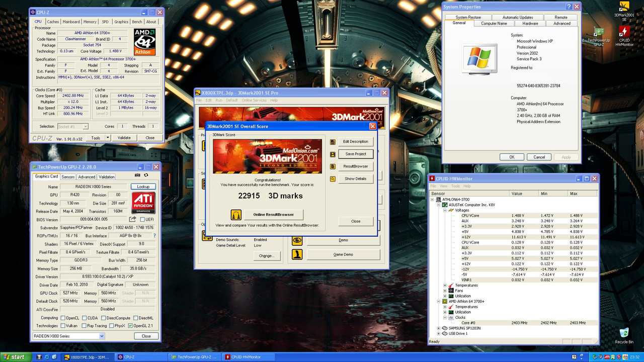
Task: Switch to the Memory tab in CPU-Z
Action: click(90, 22)
